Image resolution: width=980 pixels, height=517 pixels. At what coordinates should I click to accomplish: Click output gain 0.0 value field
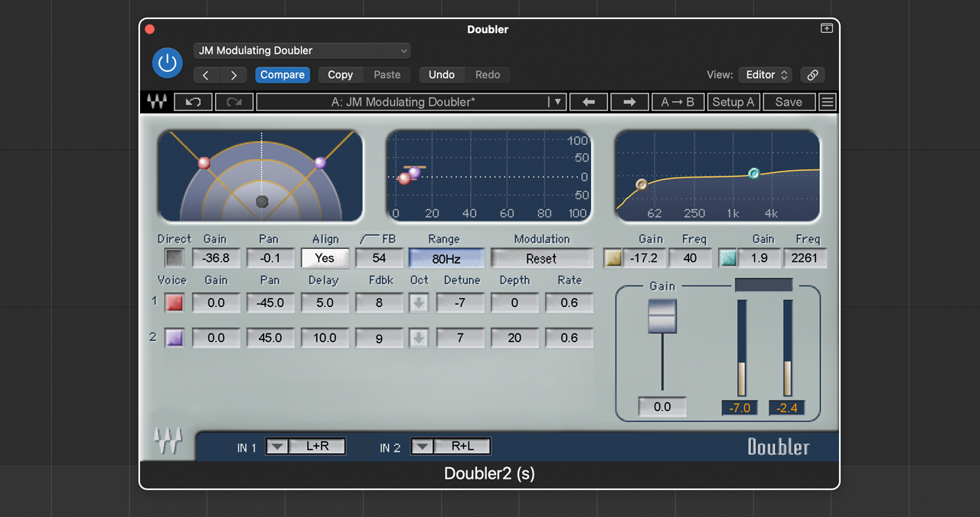pyautogui.click(x=662, y=407)
